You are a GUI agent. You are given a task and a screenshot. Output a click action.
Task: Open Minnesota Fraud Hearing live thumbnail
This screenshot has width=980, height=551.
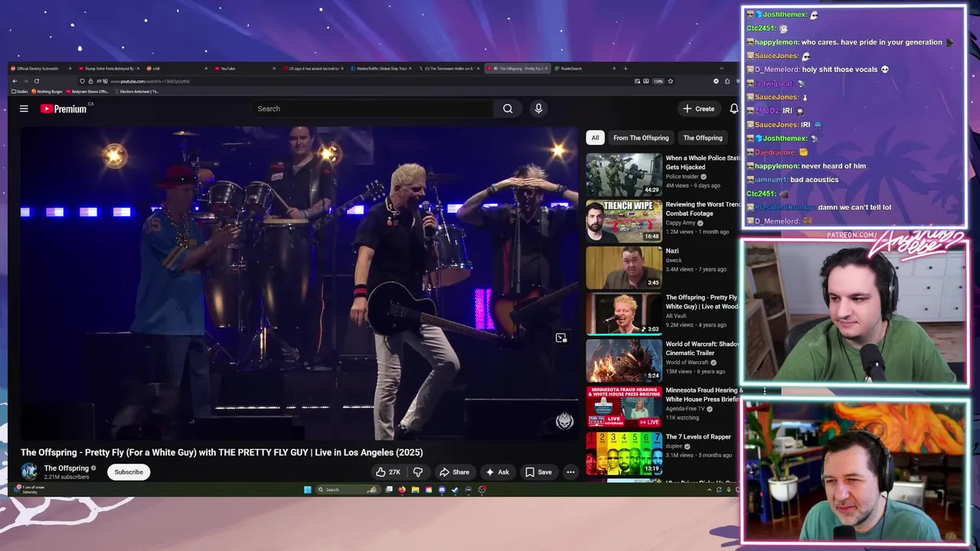(624, 407)
